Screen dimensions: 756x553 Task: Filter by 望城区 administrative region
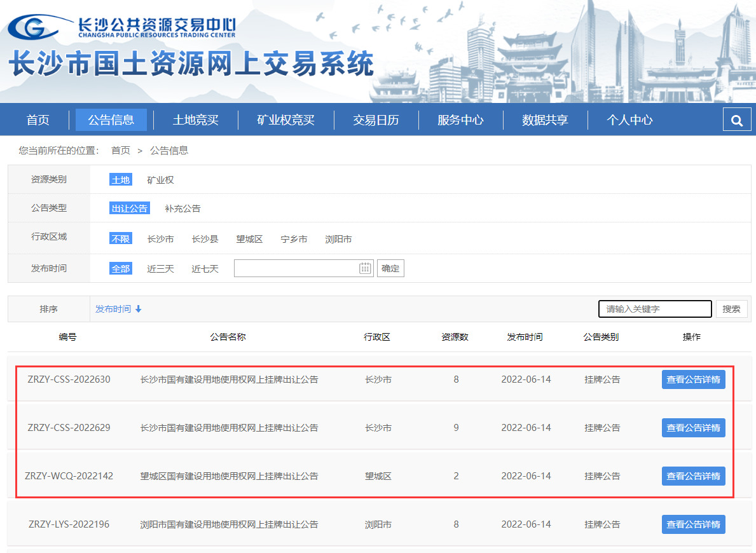tap(249, 239)
